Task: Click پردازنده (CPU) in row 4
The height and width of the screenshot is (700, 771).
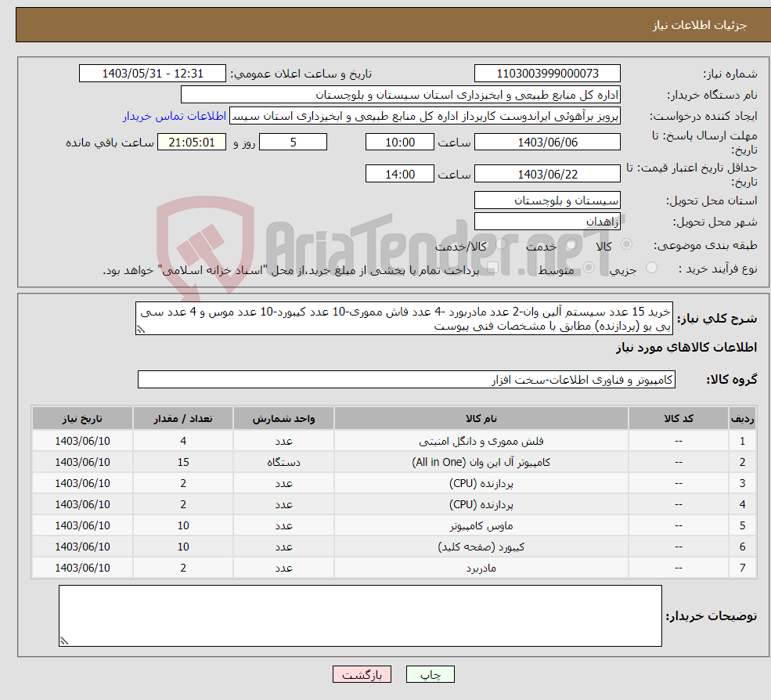Action: click(481, 505)
